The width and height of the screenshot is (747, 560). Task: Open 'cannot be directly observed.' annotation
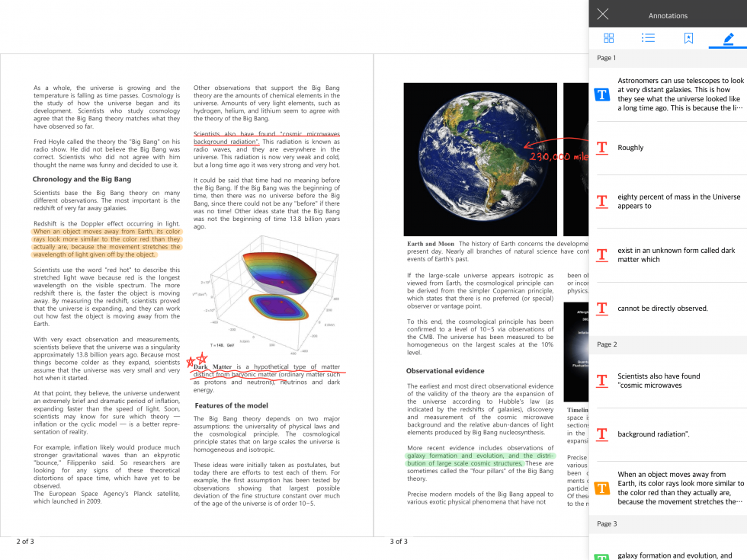[668, 308]
